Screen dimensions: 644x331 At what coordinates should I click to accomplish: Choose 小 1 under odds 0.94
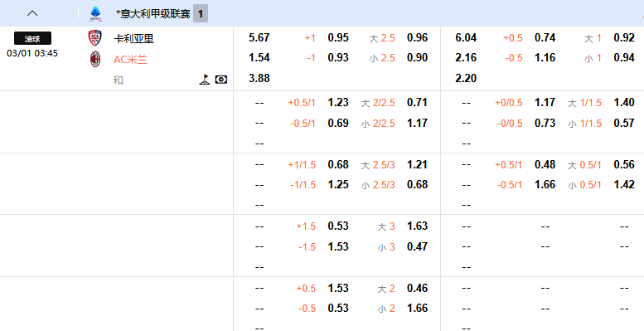[x=624, y=58]
